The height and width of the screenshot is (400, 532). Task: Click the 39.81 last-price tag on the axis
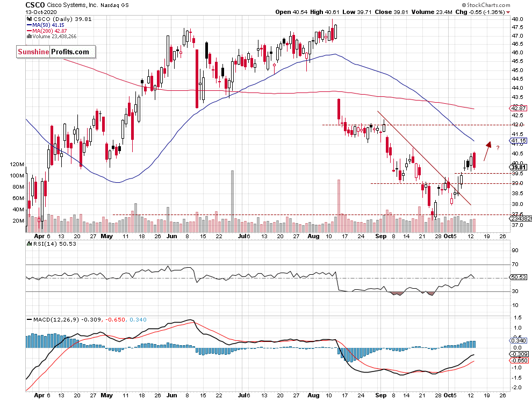[519, 167]
